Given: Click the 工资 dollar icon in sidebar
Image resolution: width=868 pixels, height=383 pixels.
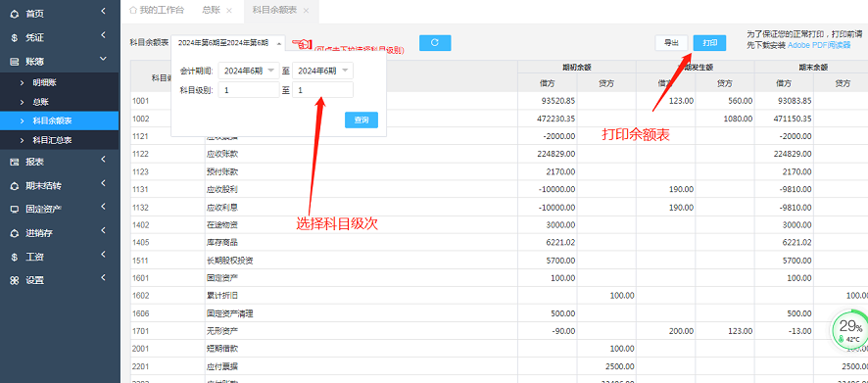Looking at the screenshot, I should (x=15, y=258).
